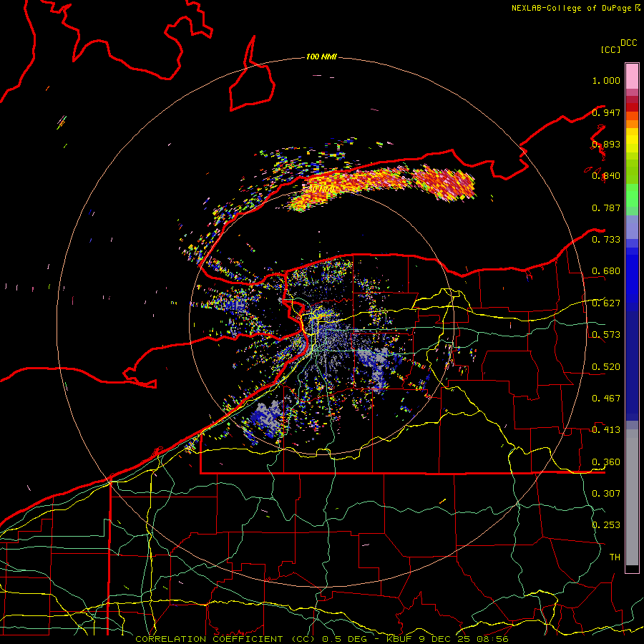Pick the light pink segment of color bar
The image size is (644, 644).
[x=632, y=76]
